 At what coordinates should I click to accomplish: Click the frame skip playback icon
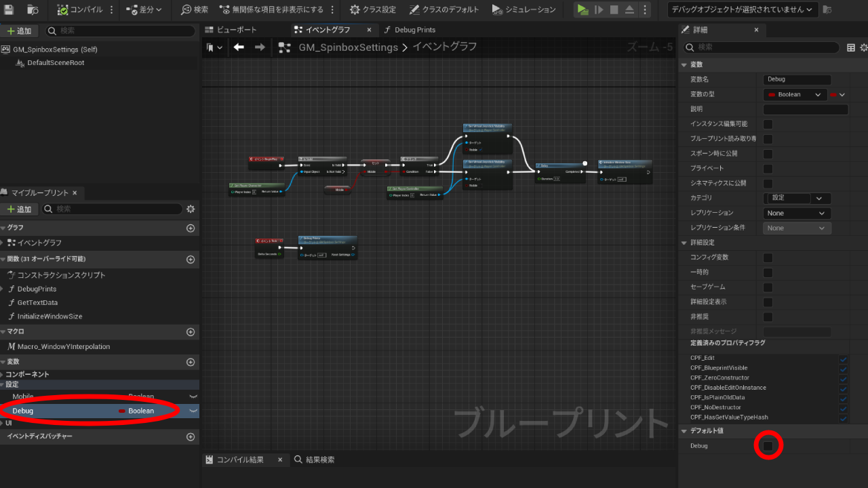pos(599,9)
